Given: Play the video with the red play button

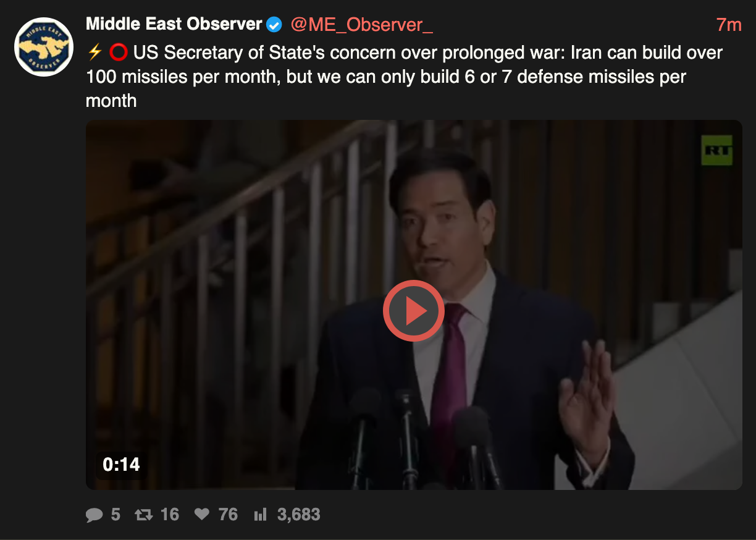Looking at the screenshot, I should [414, 311].
